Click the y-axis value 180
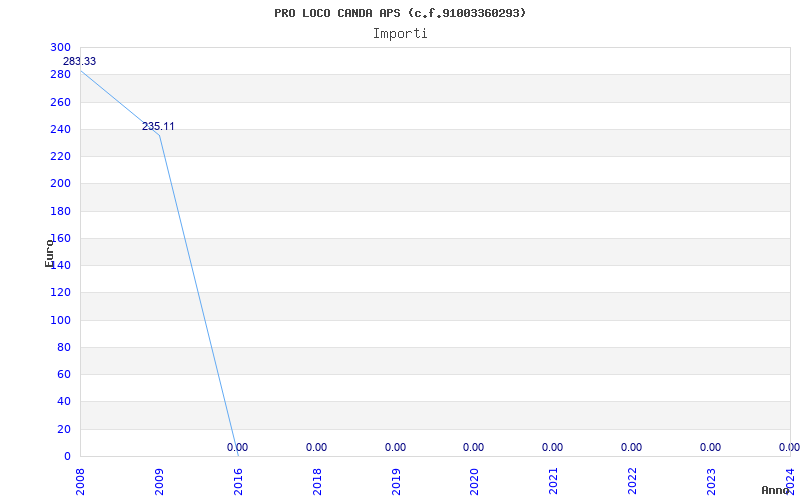 pyautogui.click(x=61, y=211)
